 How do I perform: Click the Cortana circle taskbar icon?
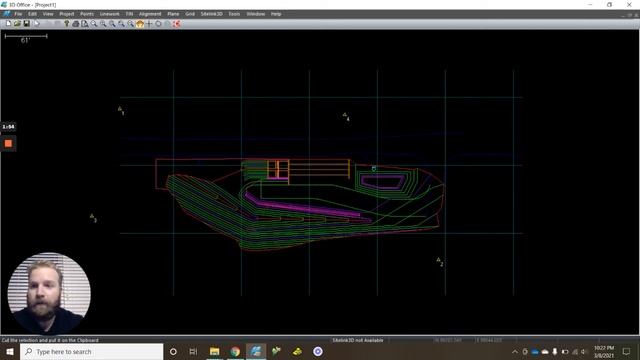(173, 351)
